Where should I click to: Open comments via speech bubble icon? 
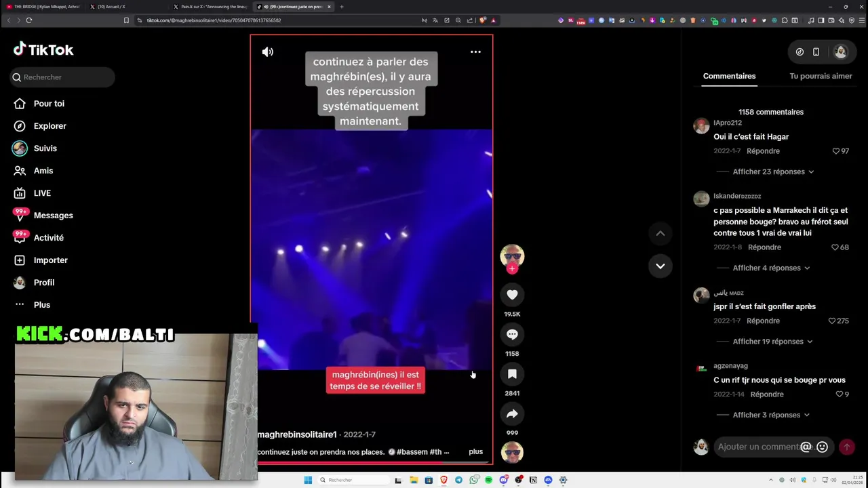[x=512, y=334]
